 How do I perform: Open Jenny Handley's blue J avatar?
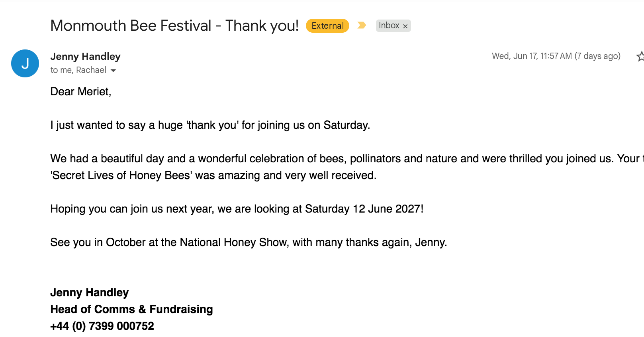(25, 63)
